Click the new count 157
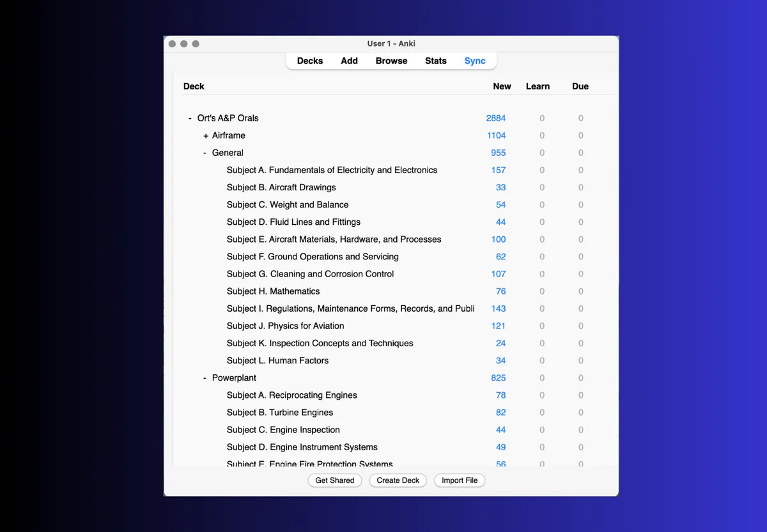The width and height of the screenshot is (767, 532). point(499,170)
